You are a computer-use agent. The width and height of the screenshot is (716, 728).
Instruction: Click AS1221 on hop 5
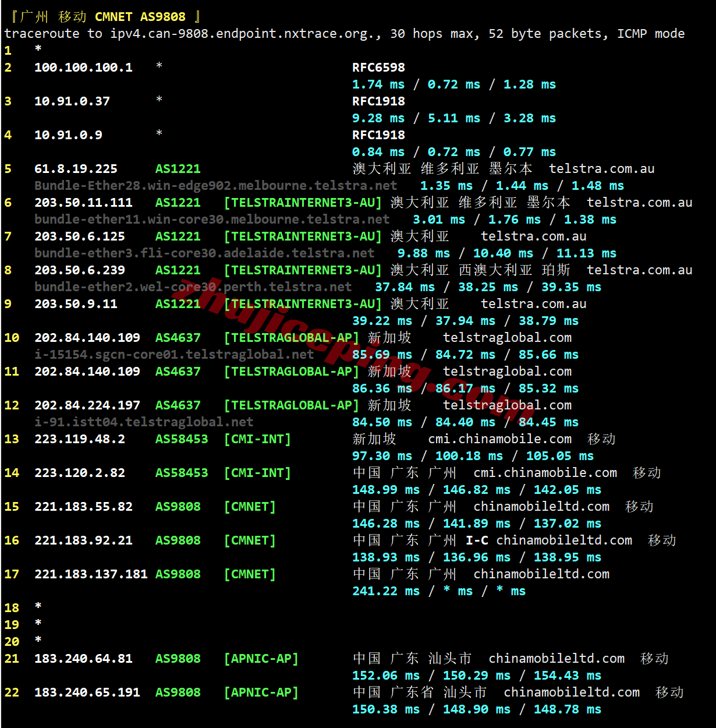point(178,169)
